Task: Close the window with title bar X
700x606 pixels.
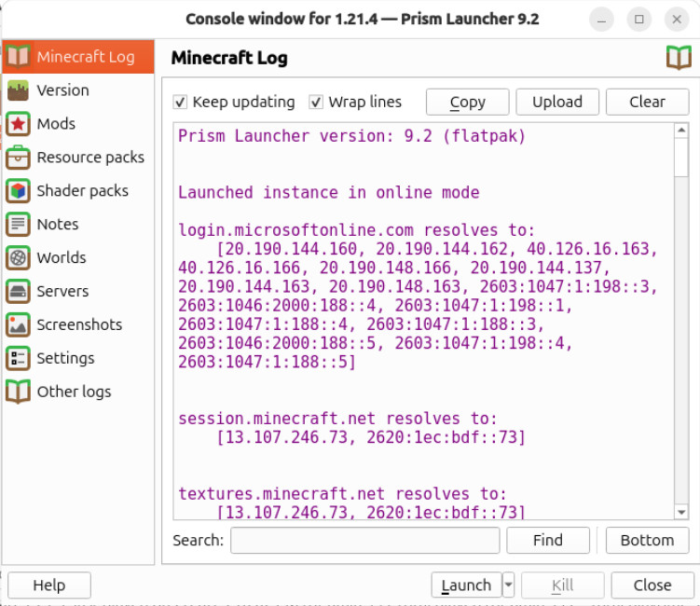Action: pyautogui.click(x=677, y=20)
